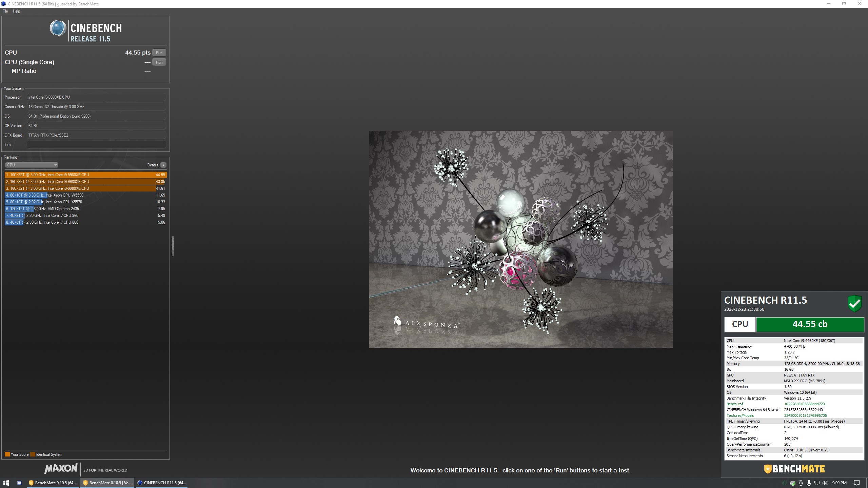Click the Cores x GHz field value
Image resolution: width=868 pixels, height=488 pixels.
[96, 107]
